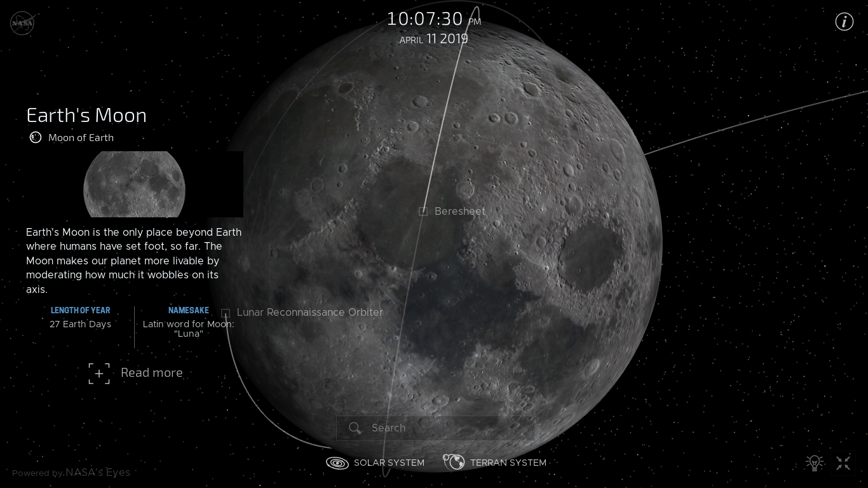Click the LENGTH OF YEAR heading

[81, 311]
